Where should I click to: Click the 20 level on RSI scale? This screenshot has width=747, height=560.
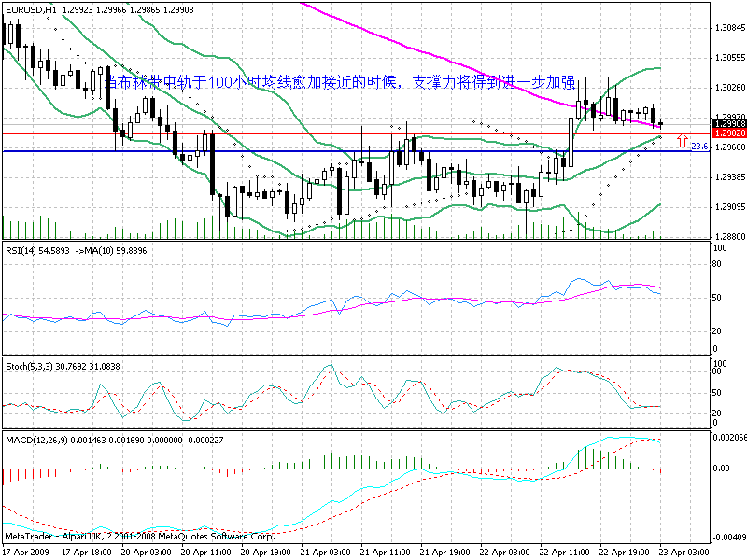coord(716,331)
